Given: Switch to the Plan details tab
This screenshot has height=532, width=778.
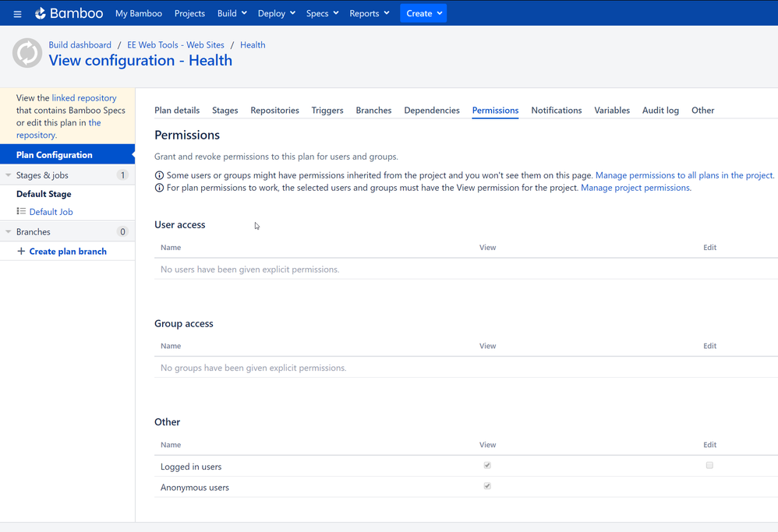Looking at the screenshot, I should 177,110.
